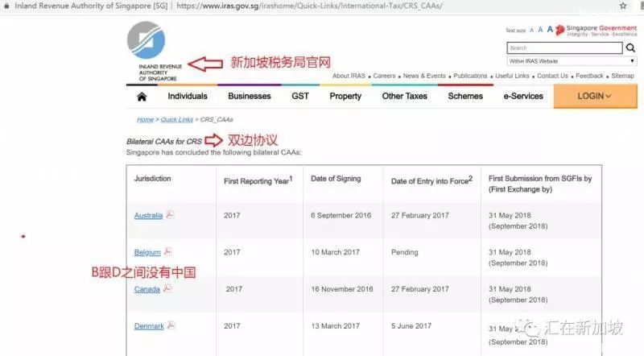Viewport: 644px width, 356px height.
Task: Open the Property menu
Action: 345,96
